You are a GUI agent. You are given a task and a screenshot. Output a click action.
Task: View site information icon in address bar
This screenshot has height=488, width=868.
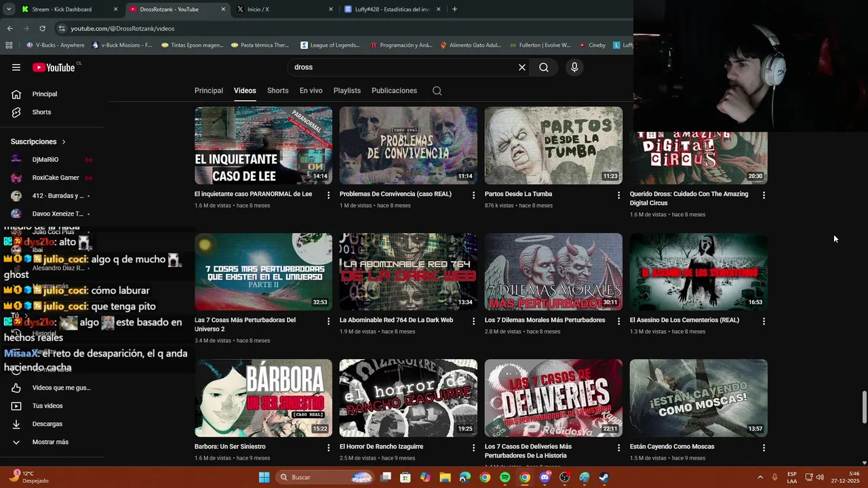pos(62,28)
